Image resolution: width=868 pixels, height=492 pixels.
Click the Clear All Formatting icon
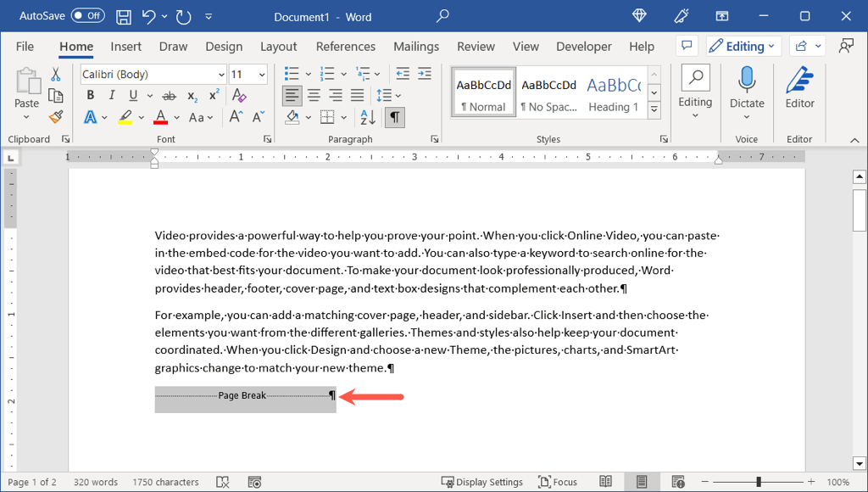239,96
